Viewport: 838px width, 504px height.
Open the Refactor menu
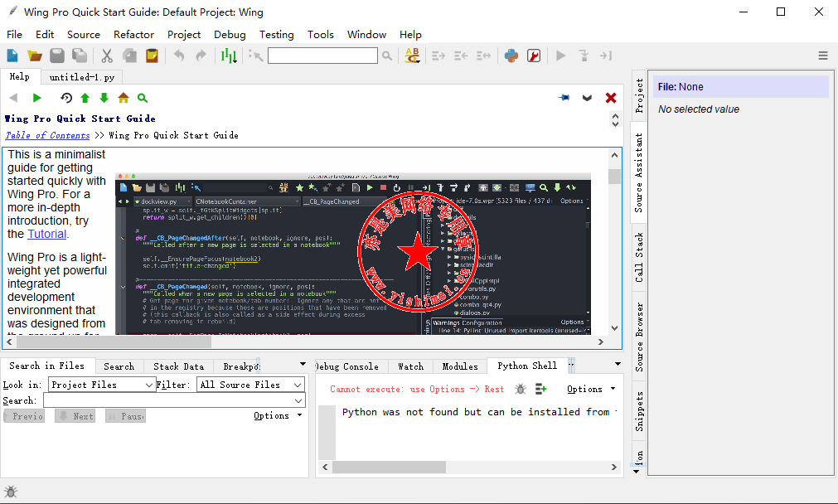pyautogui.click(x=133, y=34)
